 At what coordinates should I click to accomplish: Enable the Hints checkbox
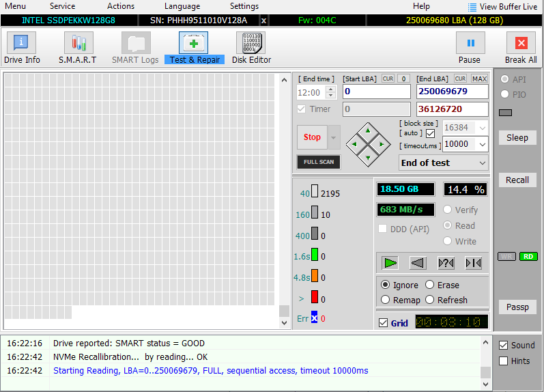pyautogui.click(x=504, y=361)
